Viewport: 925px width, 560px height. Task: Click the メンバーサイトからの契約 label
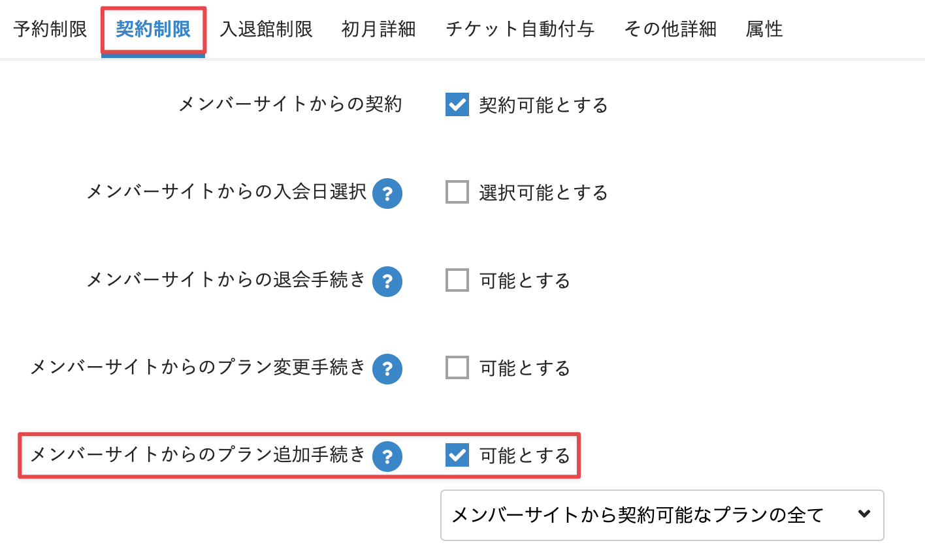(x=290, y=104)
